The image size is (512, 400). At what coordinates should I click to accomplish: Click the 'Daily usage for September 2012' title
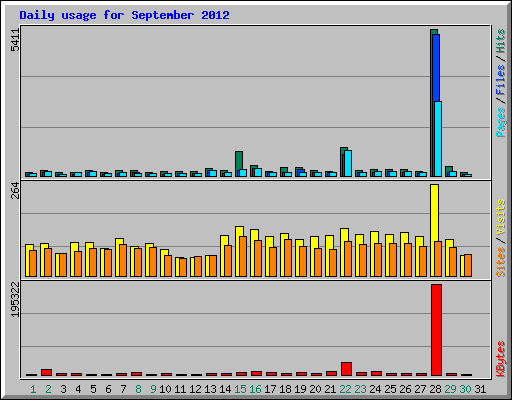[x=124, y=15]
